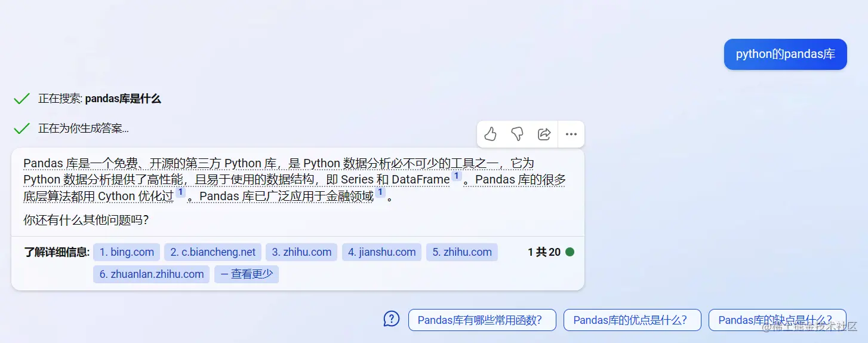
Task: Click the python的pandas库 user message bubble
Action: pyautogui.click(x=786, y=54)
